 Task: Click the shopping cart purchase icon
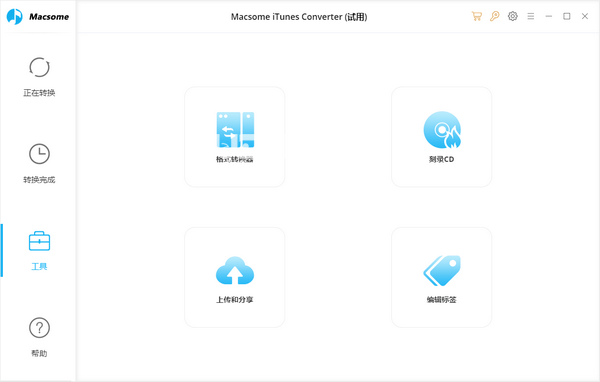tap(476, 16)
